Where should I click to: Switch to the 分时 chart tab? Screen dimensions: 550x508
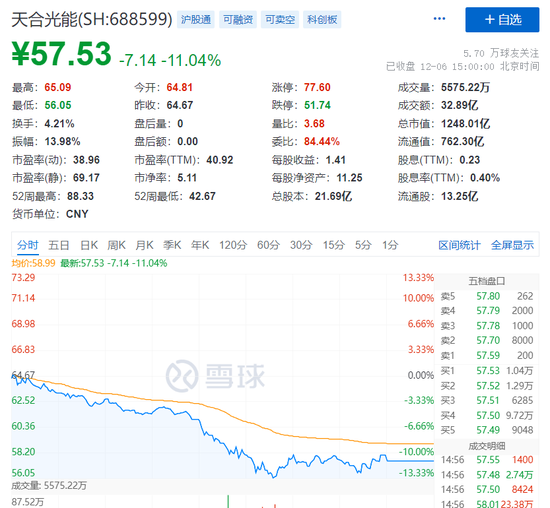pos(28,245)
